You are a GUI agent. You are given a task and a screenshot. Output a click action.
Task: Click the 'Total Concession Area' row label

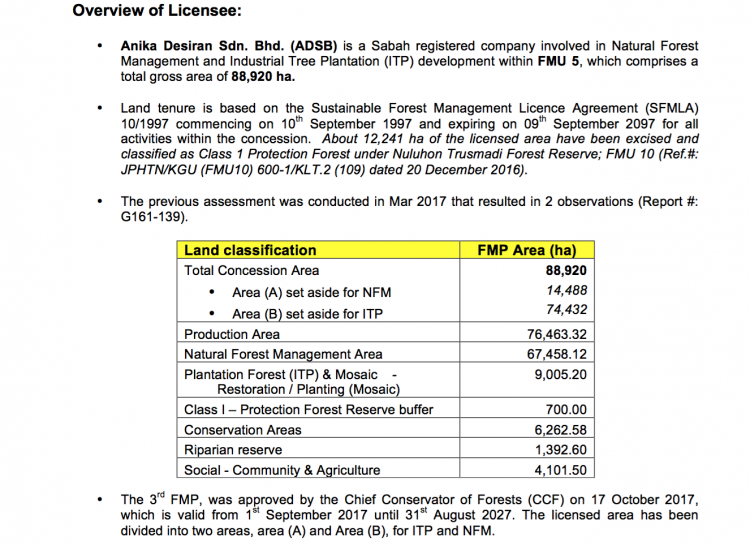click(x=252, y=270)
